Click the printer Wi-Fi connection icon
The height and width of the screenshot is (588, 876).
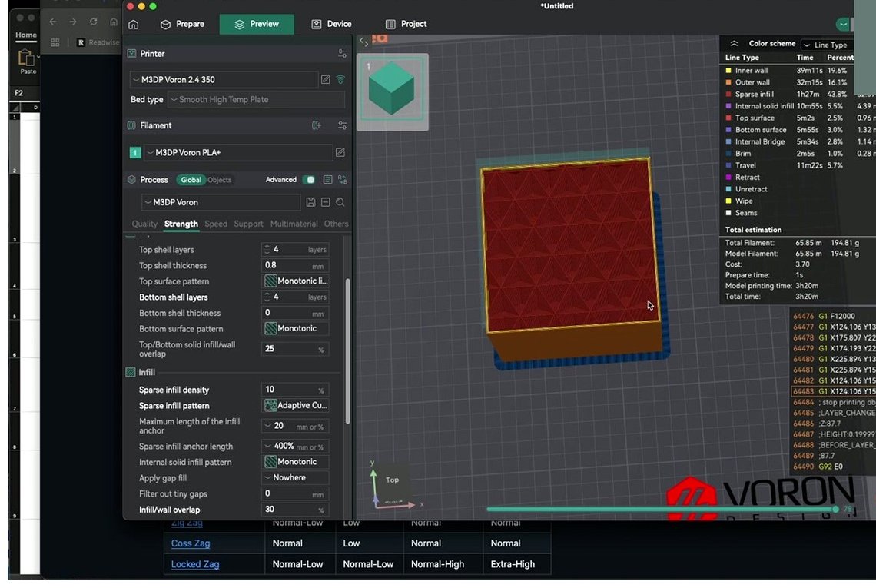340,79
